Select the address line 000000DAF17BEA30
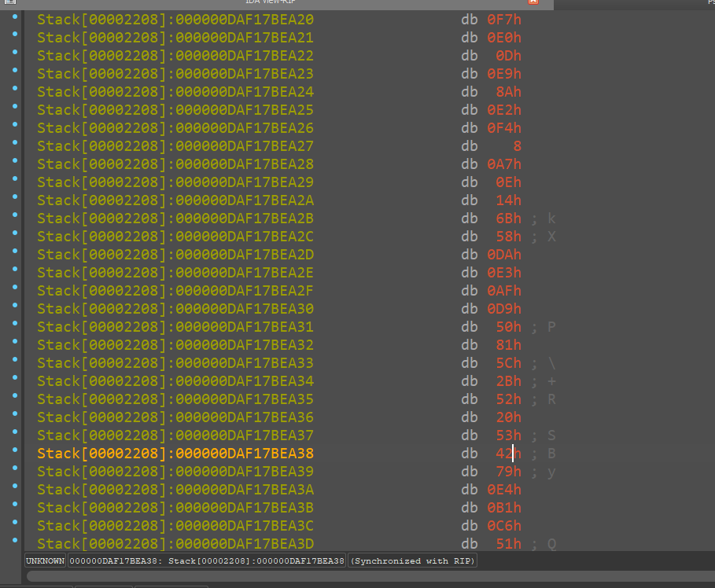Screen dimensions: 715x588 click(x=175, y=309)
